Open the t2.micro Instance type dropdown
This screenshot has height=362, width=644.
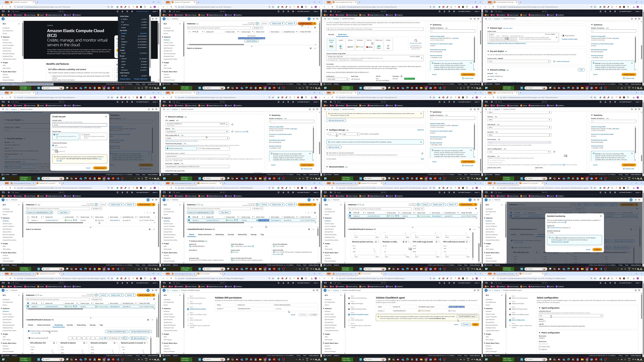(x=523, y=37)
